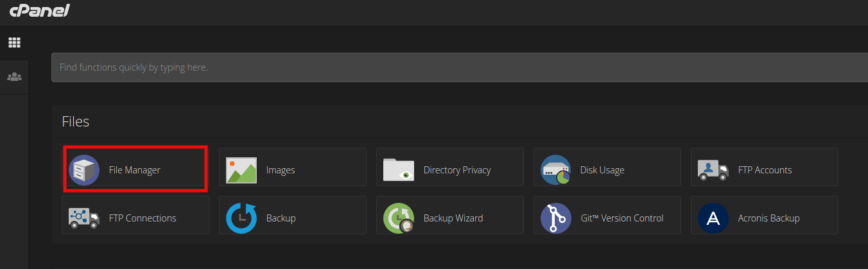
Task: Click the cPanel logo
Action: pos(39,11)
